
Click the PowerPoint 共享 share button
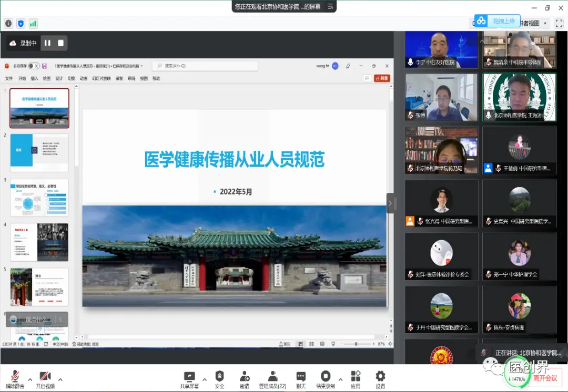click(382, 78)
